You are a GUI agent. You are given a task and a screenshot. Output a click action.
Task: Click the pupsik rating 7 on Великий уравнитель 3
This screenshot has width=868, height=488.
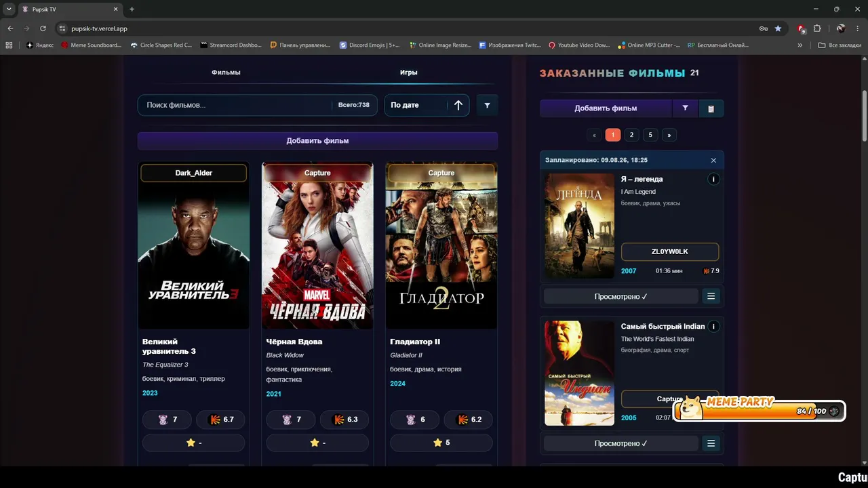click(167, 420)
